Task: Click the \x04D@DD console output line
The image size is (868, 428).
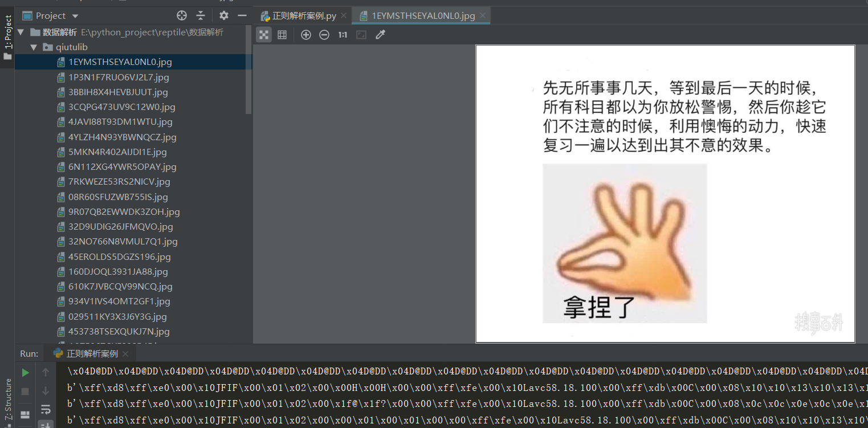Action: [x=467, y=371]
